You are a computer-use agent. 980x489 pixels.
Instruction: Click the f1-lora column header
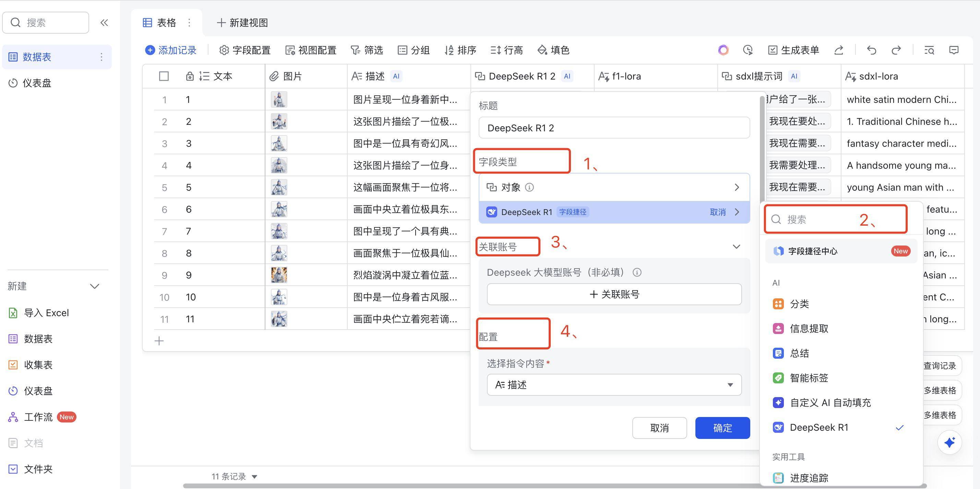[x=656, y=76]
